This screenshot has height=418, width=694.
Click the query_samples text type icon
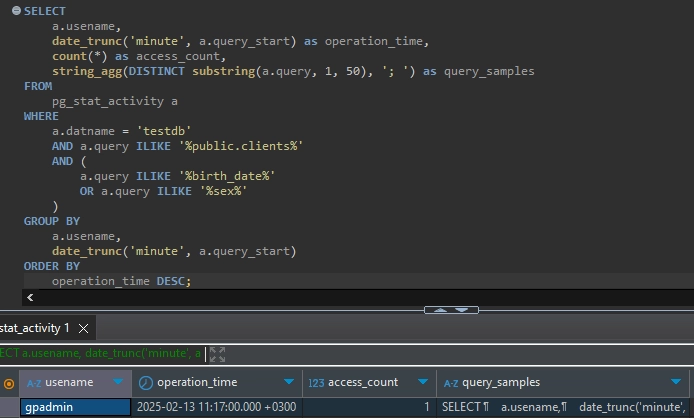(451, 382)
